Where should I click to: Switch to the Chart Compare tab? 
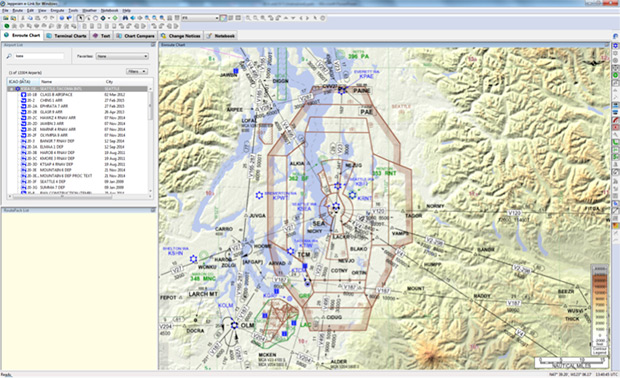tap(135, 36)
